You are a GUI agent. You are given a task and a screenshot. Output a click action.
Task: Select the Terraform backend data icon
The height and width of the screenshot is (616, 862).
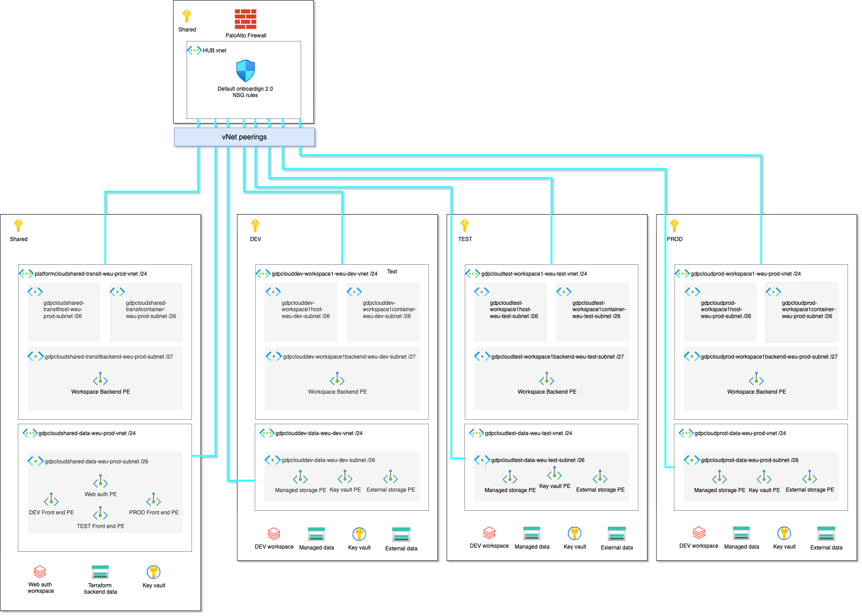coord(100,572)
